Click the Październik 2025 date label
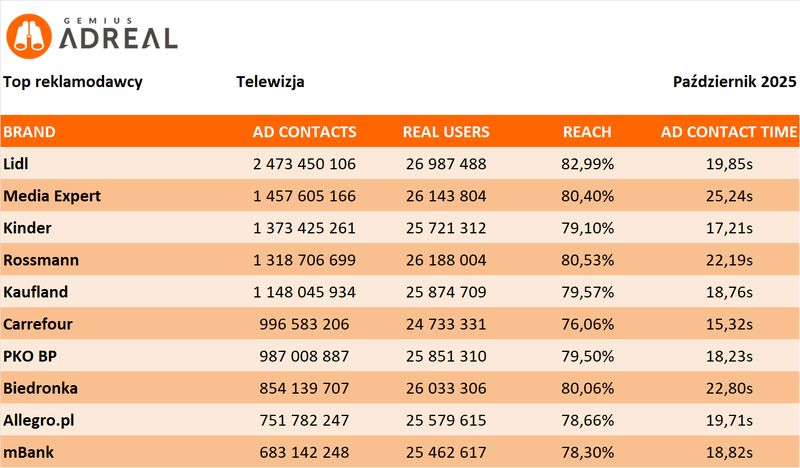The height and width of the screenshot is (468, 800). point(735,82)
